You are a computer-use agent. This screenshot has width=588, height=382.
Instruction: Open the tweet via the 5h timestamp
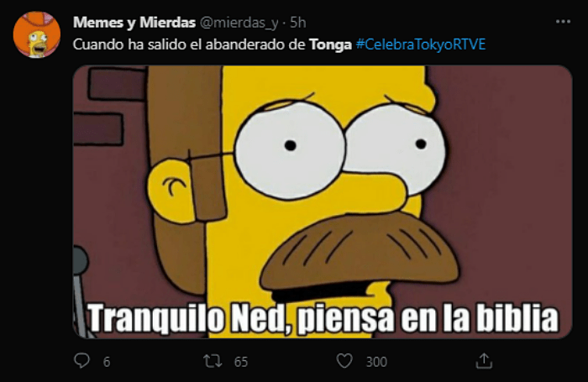coord(298,23)
